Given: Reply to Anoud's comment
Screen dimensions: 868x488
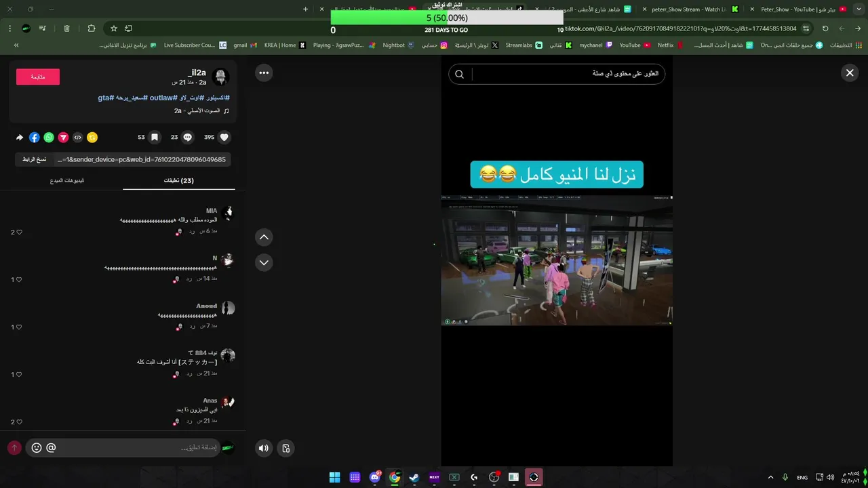Looking at the screenshot, I should coord(192,326).
